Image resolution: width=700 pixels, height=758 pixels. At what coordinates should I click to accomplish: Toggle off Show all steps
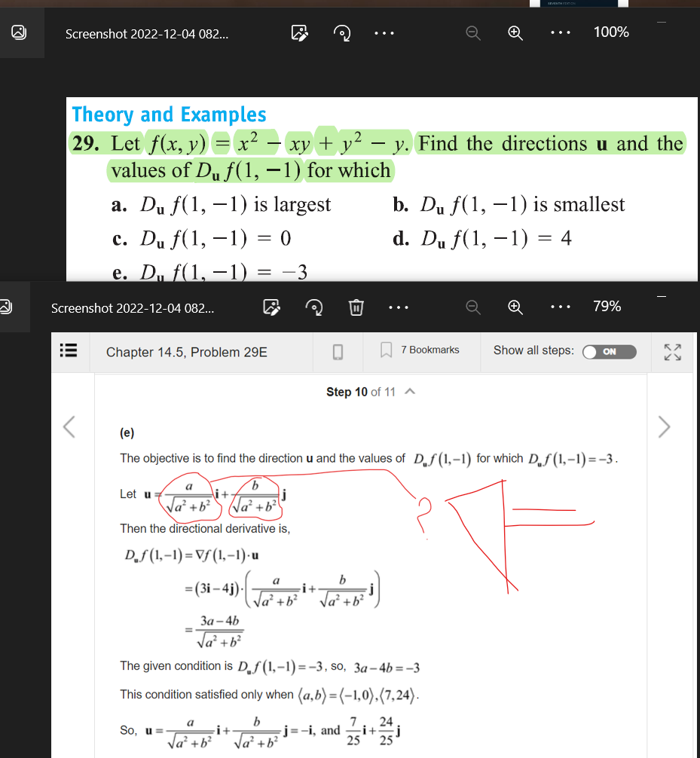tap(609, 351)
